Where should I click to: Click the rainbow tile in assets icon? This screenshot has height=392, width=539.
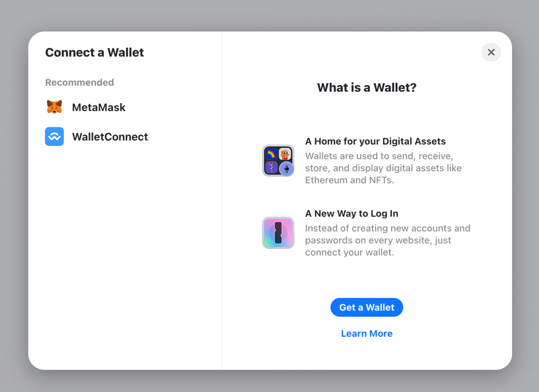271,153
